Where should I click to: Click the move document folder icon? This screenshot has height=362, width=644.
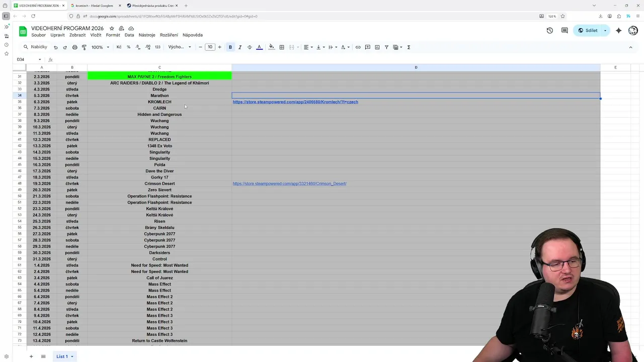[x=121, y=29]
